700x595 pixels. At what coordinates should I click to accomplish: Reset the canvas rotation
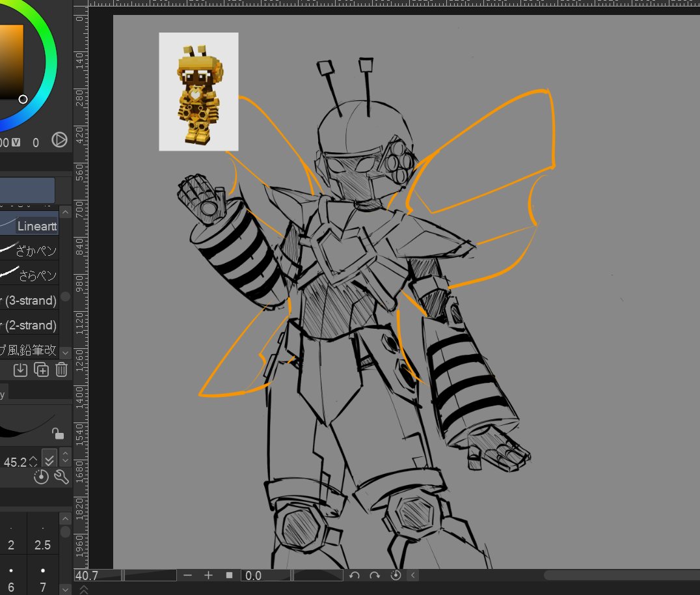(396, 575)
